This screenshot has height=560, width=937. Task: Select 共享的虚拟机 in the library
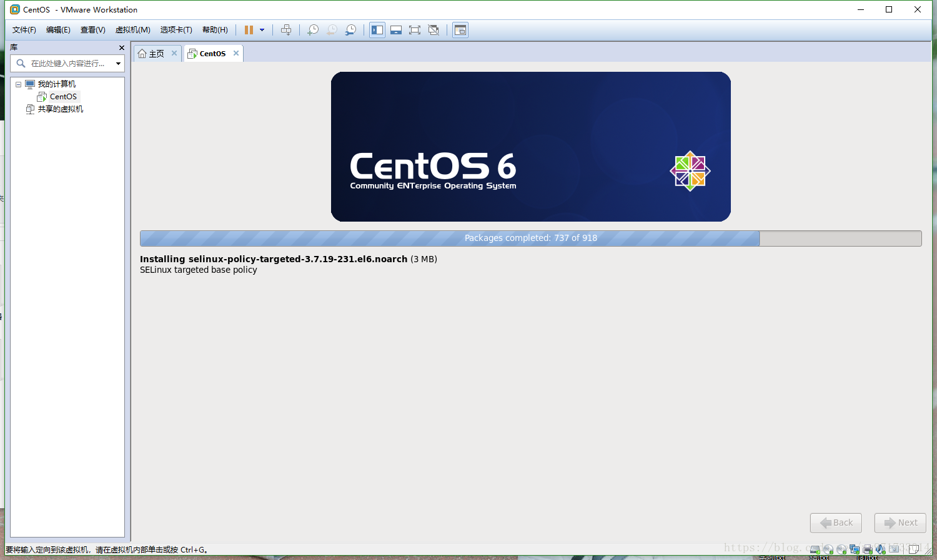point(60,109)
